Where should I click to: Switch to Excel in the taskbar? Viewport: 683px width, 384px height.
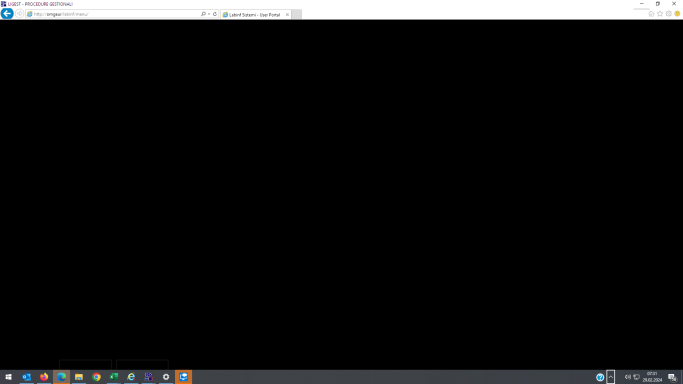coord(114,377)
